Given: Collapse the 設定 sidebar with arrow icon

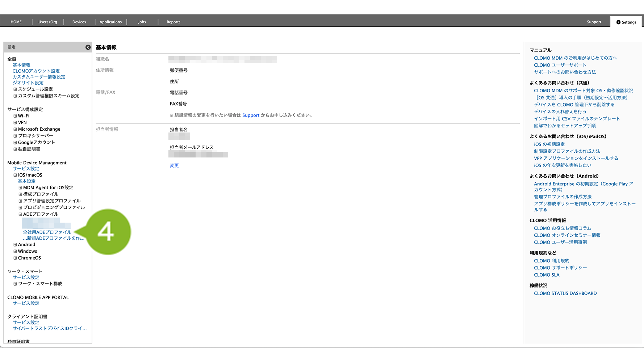Looking at the screenshot, I should [88, 47].
